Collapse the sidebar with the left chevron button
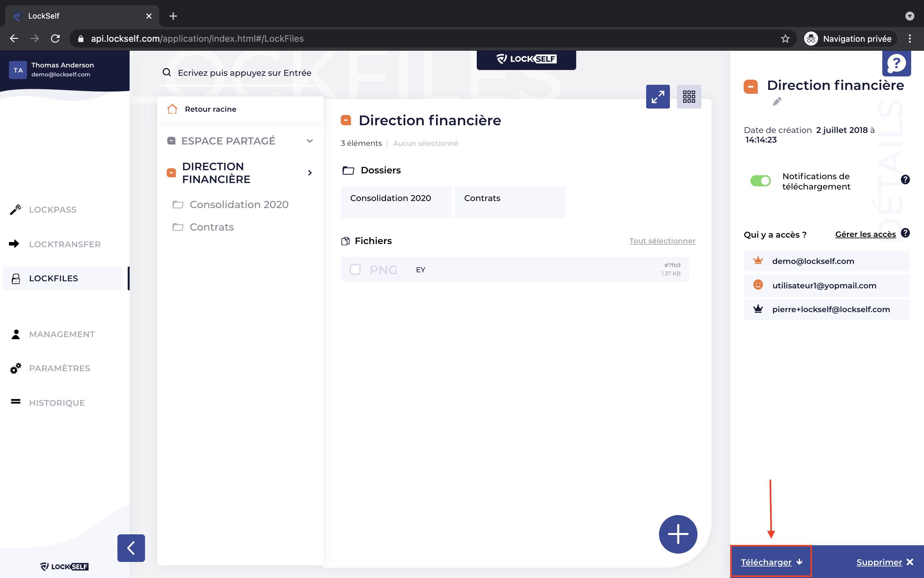 [x=131, y=548]
